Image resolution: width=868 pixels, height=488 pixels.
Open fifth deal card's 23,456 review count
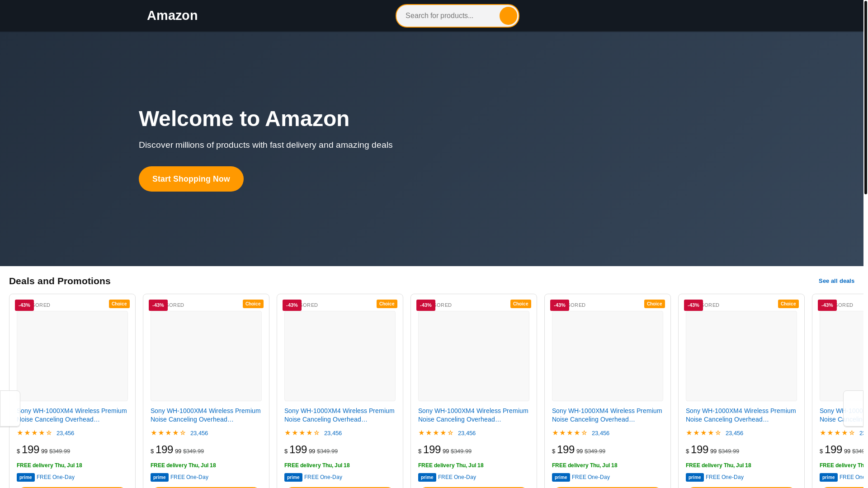(x=600, y=433)
